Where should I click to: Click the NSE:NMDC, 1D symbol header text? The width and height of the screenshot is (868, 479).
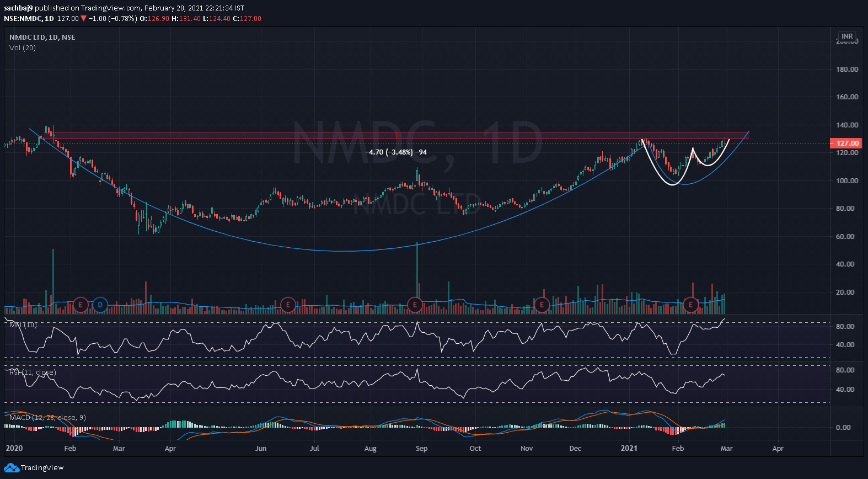point(29,18)
